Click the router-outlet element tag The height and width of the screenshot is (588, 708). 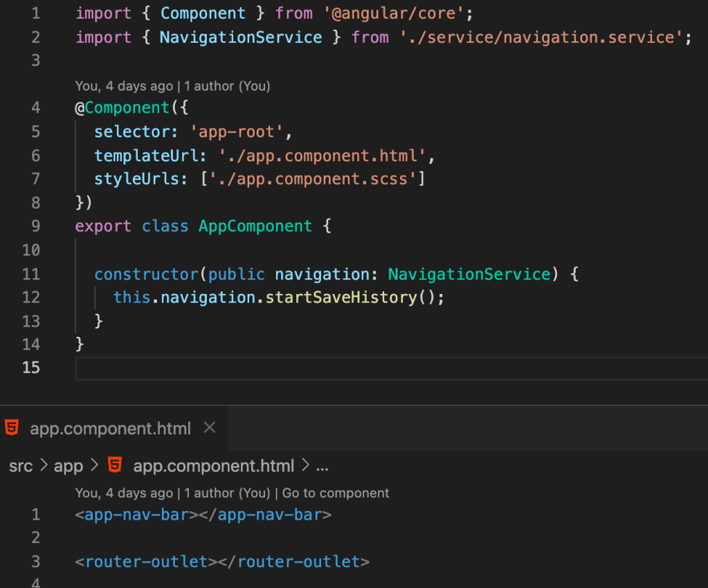(x=142, y=561)
